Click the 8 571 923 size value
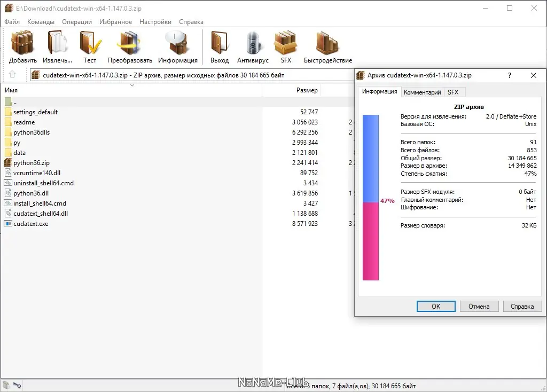Image resolution: width=547 pixels, height=392 pixels. (304, 224)
